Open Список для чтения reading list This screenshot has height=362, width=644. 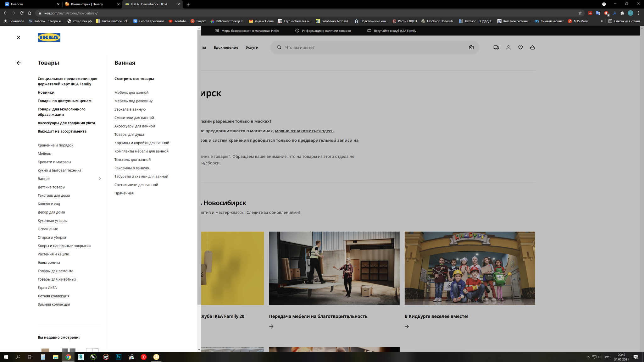(x=624, y=21)
